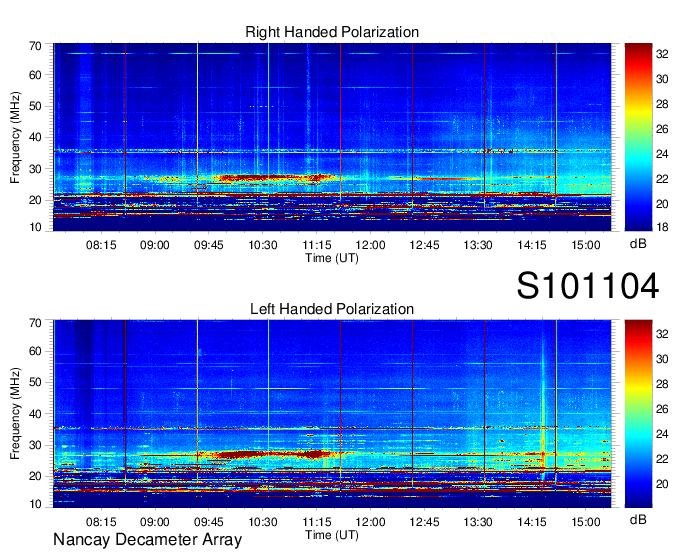
Task: Click the 32 dB label on the bottom colorbar
Action: point(662,334)
